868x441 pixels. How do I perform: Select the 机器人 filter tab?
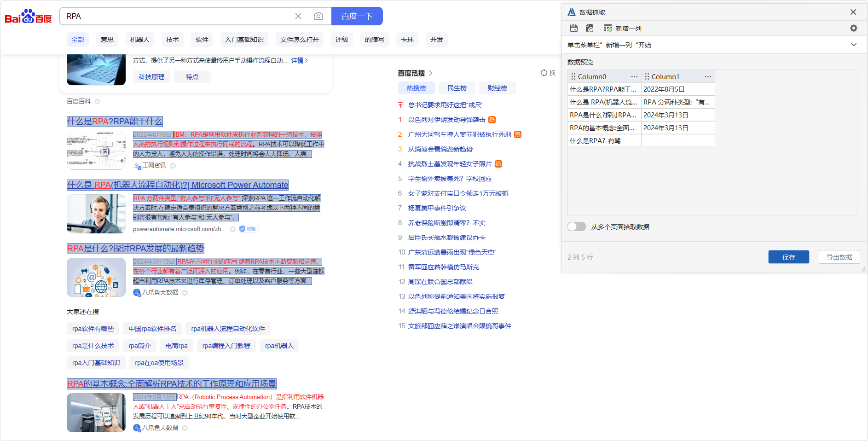click(140, 40)
